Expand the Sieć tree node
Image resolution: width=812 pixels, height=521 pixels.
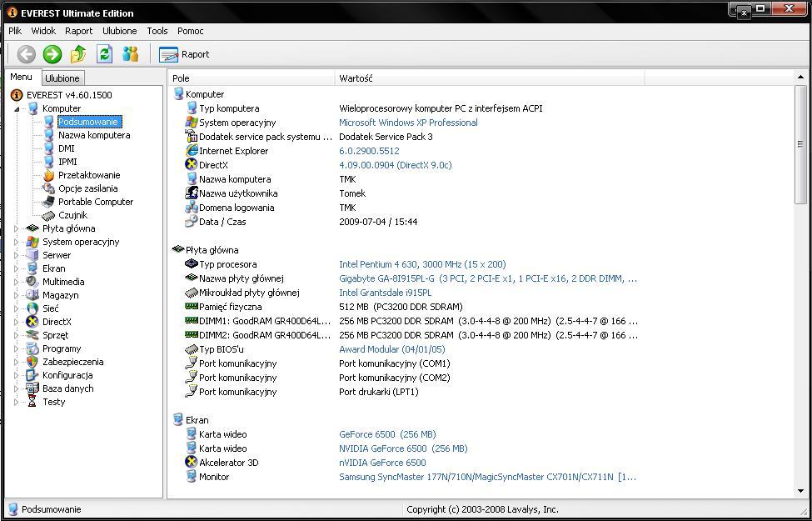click(x=16, y=309)
